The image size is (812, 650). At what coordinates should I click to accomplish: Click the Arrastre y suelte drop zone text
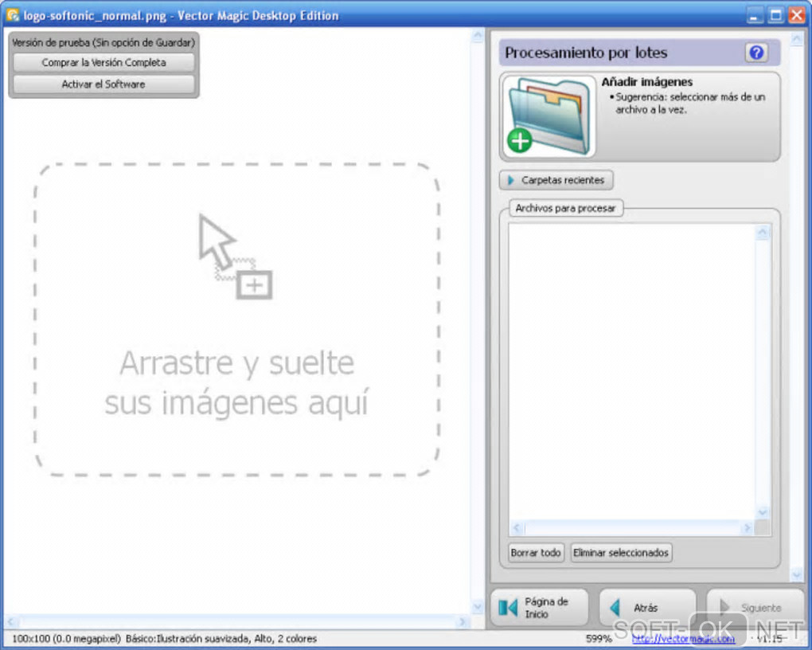click(236, 383)
